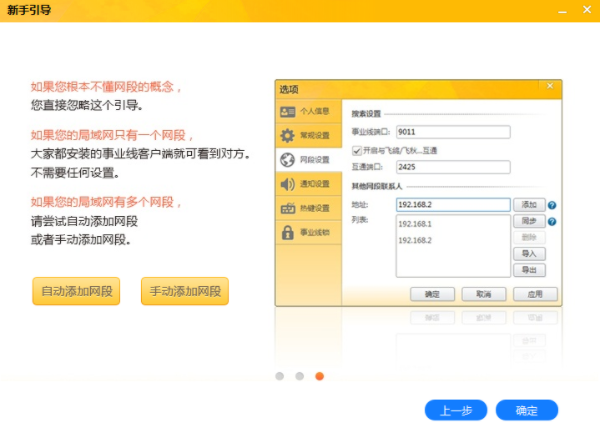The height and width of the screenshot is (441, 600).
Task: Select the first page indicator dot
Action: click(x=280, y=376)
